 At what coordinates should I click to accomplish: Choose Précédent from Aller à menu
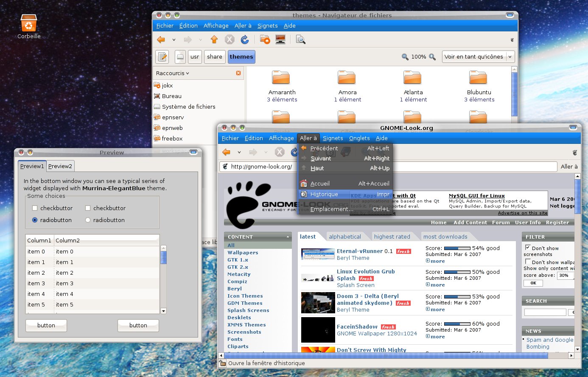pos(345,149)
